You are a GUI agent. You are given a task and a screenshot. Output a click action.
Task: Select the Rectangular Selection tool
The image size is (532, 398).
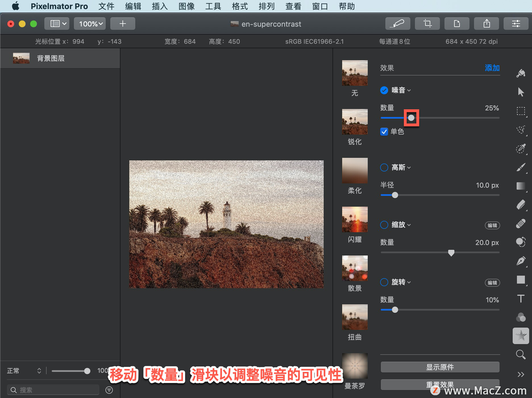(521, 111)
